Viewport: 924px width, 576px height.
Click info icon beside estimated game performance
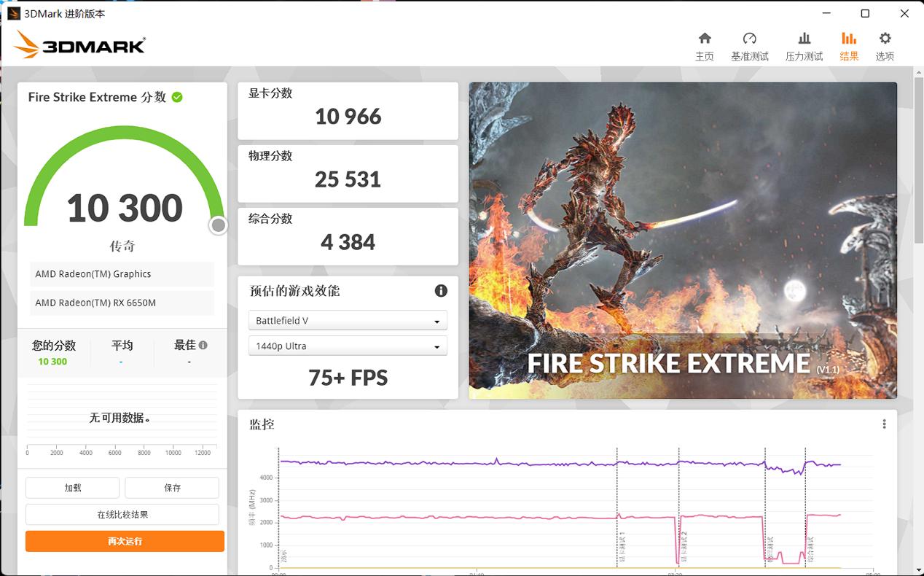pos(441,291)
